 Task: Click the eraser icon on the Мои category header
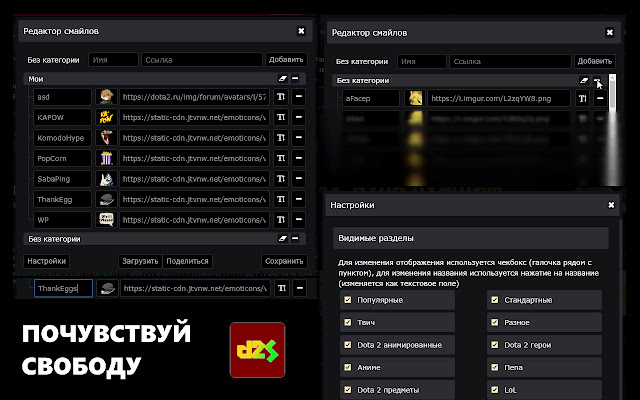click(282, 78)
